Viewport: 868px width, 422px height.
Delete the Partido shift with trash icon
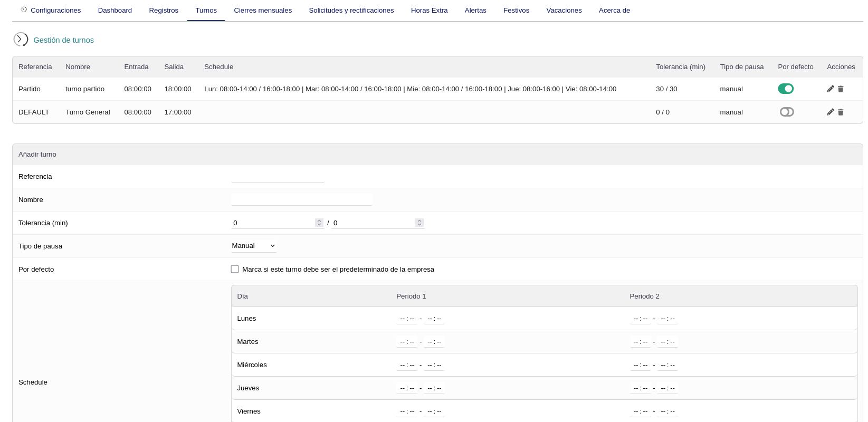pyautogui.click(x=841, y=89)
